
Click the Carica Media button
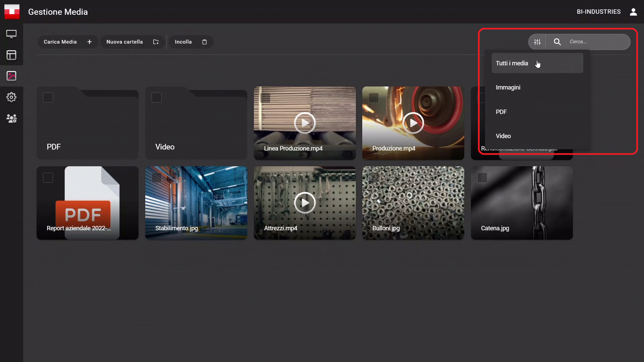coord(67,42)
